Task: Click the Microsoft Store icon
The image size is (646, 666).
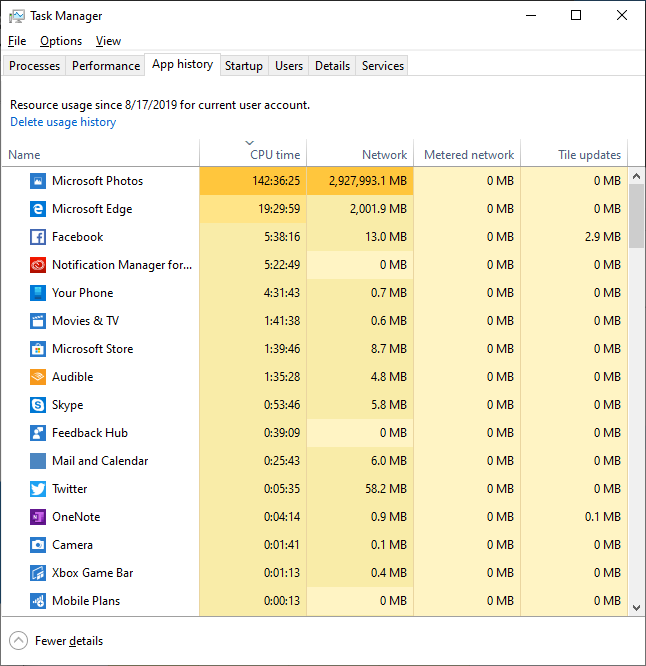Action: tap(38, 349)
